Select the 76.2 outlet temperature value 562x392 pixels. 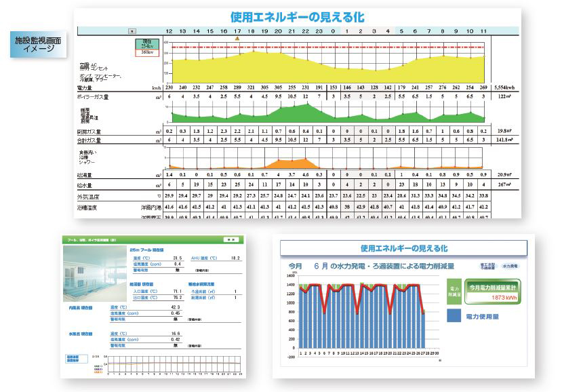(178, 297)
